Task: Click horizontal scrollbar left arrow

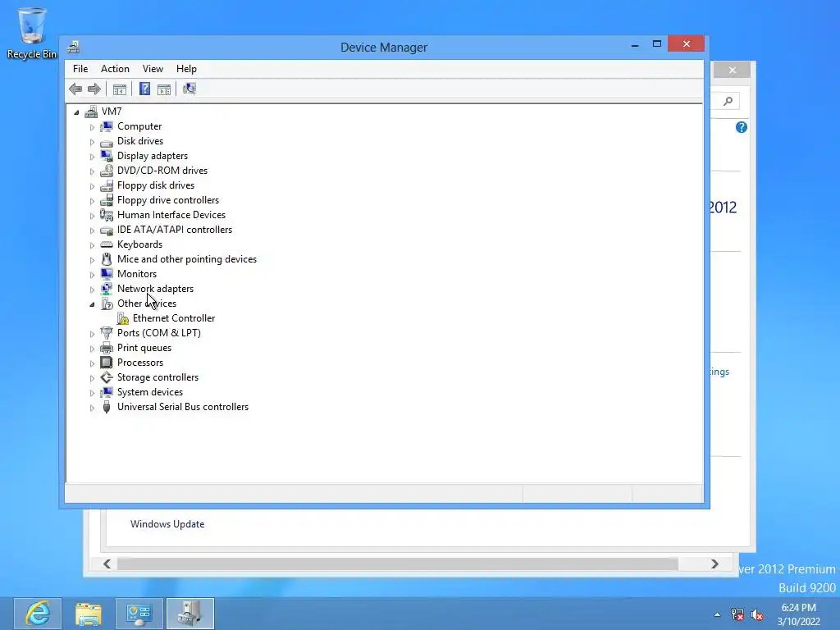Action: (x=107, y=564)
